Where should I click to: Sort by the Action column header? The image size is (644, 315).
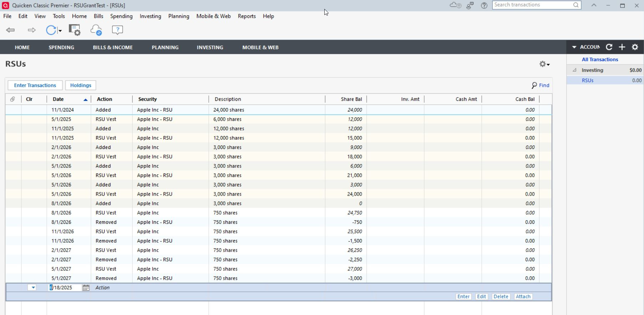(112, 99)
